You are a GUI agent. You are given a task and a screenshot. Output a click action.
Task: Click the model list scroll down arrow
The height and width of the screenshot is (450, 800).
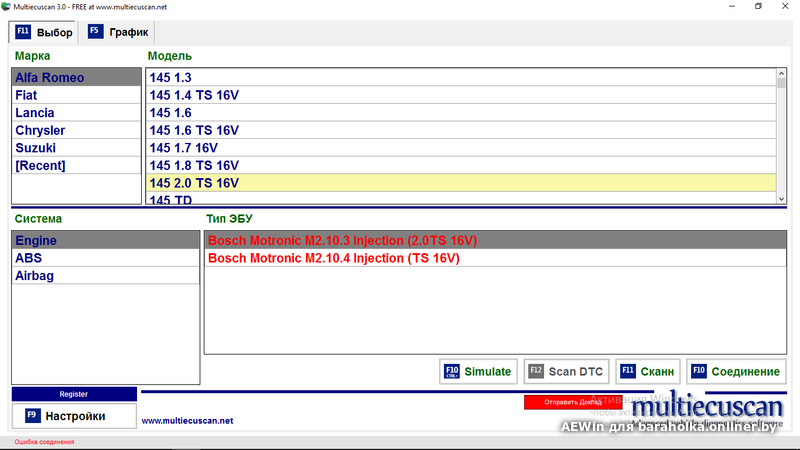click(781, 199)
